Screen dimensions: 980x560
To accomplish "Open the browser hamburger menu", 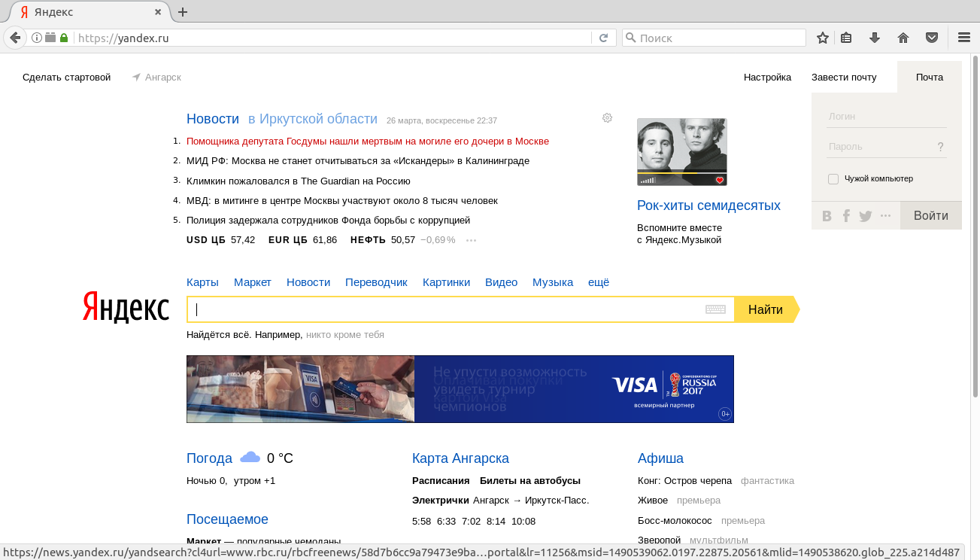I will coord(964,38).
